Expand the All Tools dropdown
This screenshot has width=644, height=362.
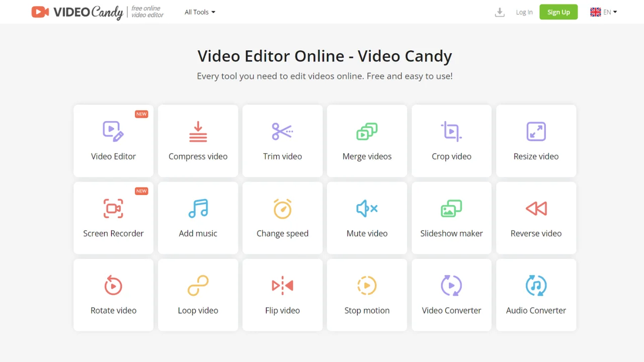pyautogui.click(x=200, y=12)
